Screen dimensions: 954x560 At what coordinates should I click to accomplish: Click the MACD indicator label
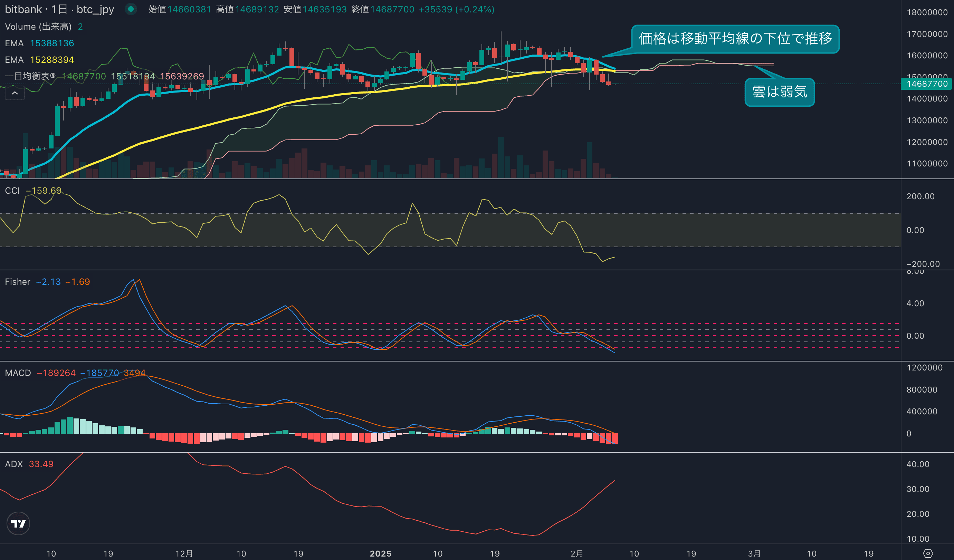pyautogui.click(x=18, y=373)
